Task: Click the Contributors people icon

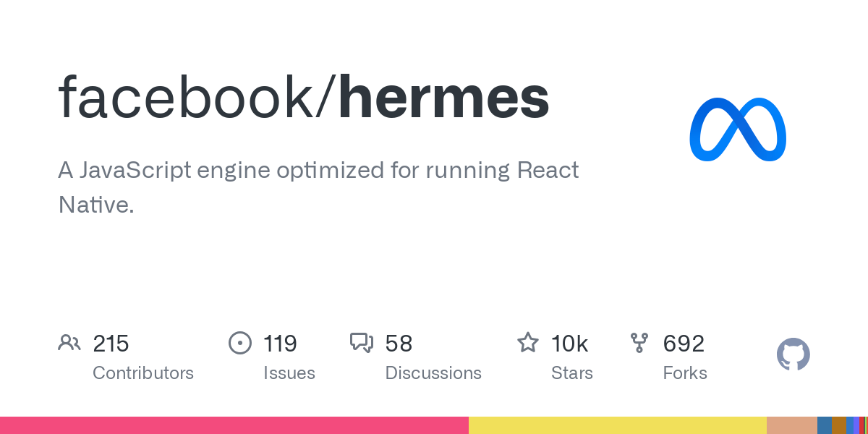Action: (69, 343)
